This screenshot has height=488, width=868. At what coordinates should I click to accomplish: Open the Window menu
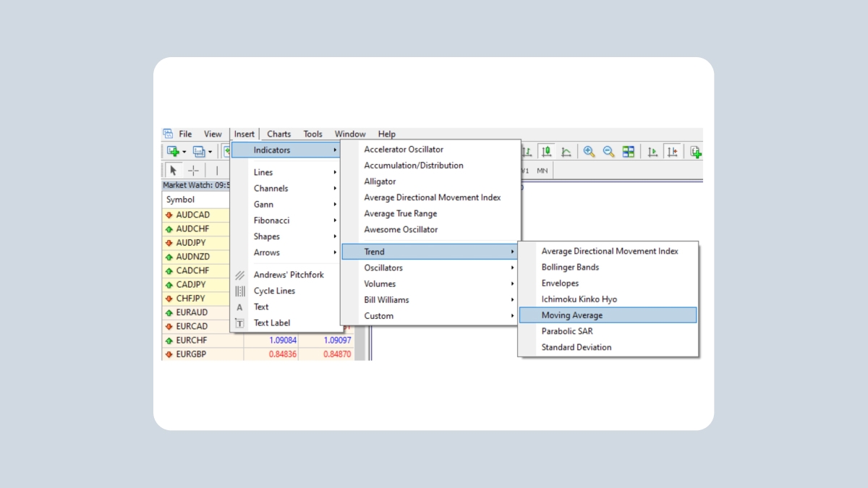350,134
